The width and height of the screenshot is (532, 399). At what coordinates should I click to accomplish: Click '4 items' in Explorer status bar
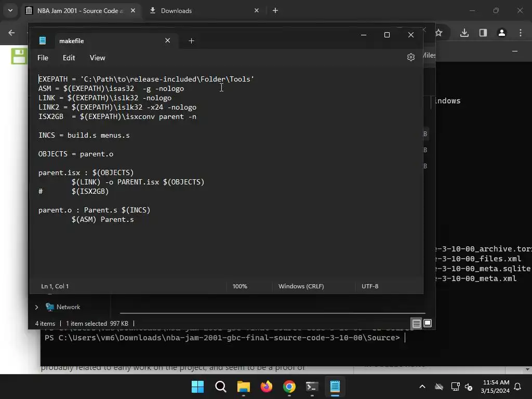(x=45, y=324)
